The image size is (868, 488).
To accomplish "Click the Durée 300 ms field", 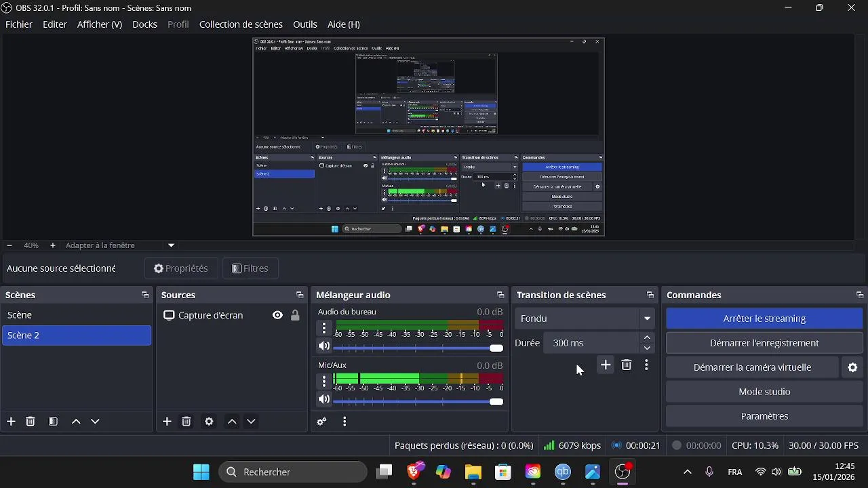I will [x=591, y=343].
